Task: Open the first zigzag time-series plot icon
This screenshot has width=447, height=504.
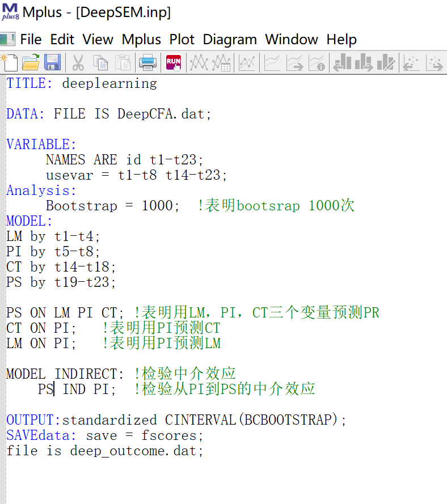Action: pyautogui.click(x=199, y=62)
